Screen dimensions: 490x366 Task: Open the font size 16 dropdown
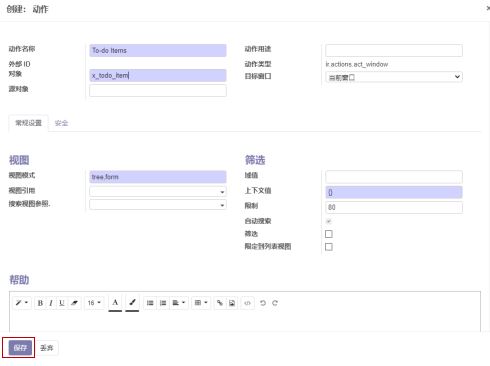pyautogui.click(x=94, y=303)
